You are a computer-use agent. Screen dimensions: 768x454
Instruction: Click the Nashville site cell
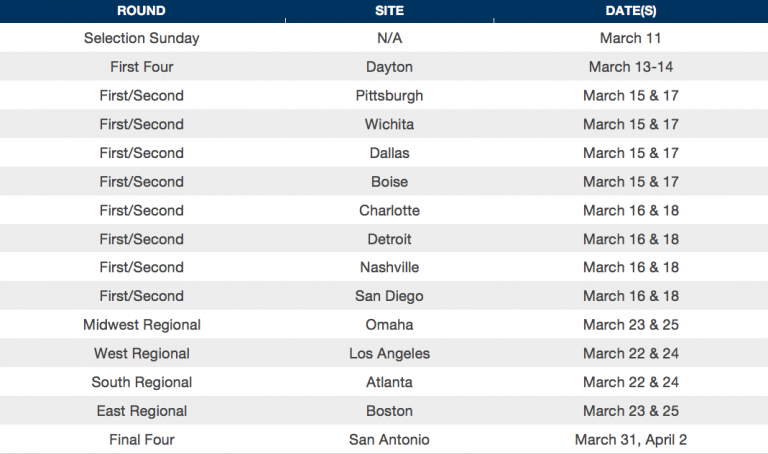point(389,267)
